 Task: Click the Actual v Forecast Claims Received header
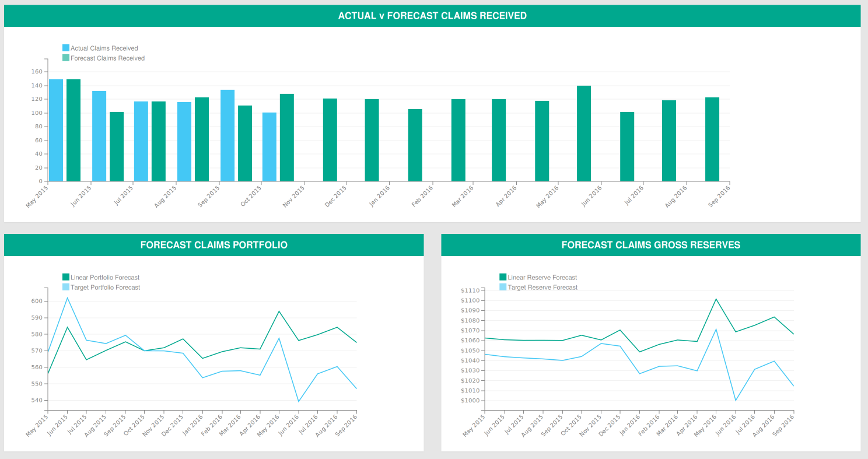tap(432, 16)
